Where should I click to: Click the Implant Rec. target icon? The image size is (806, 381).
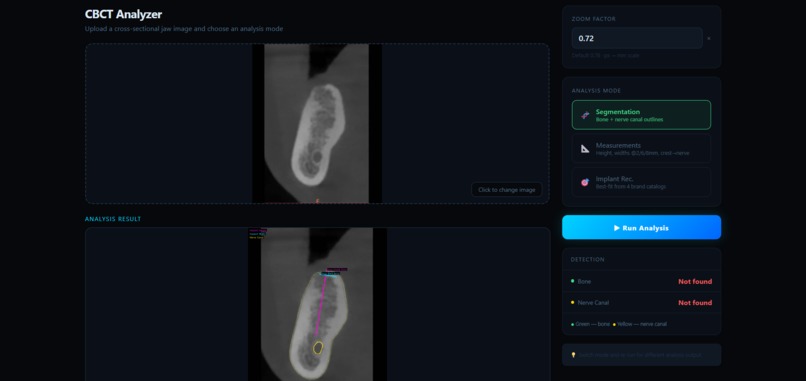pos(585,182)
